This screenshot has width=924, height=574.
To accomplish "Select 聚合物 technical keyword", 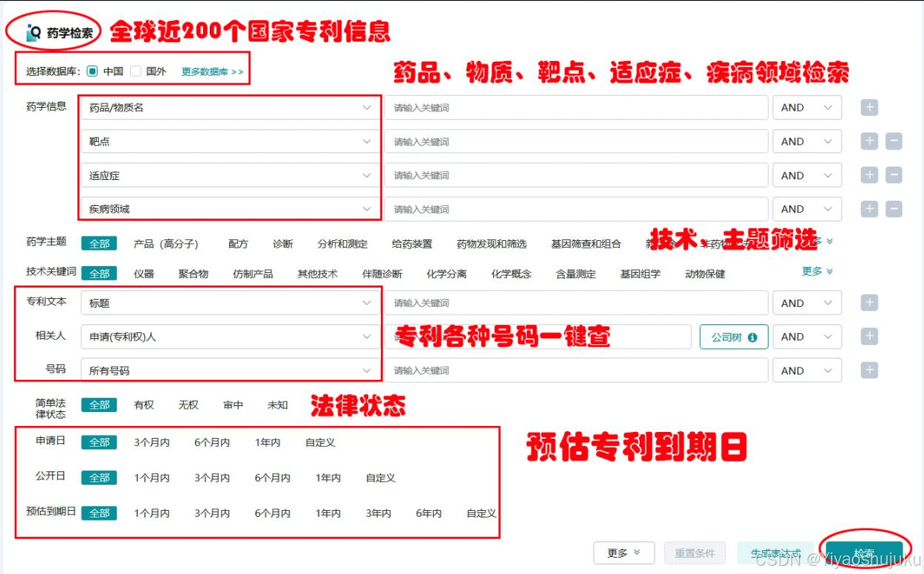I will (x=193, y=274).
